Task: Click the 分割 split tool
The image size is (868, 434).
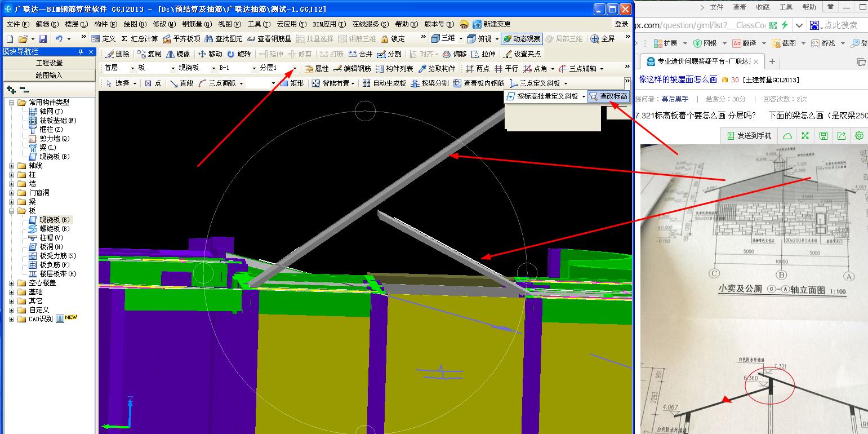Action: (390, 54)
